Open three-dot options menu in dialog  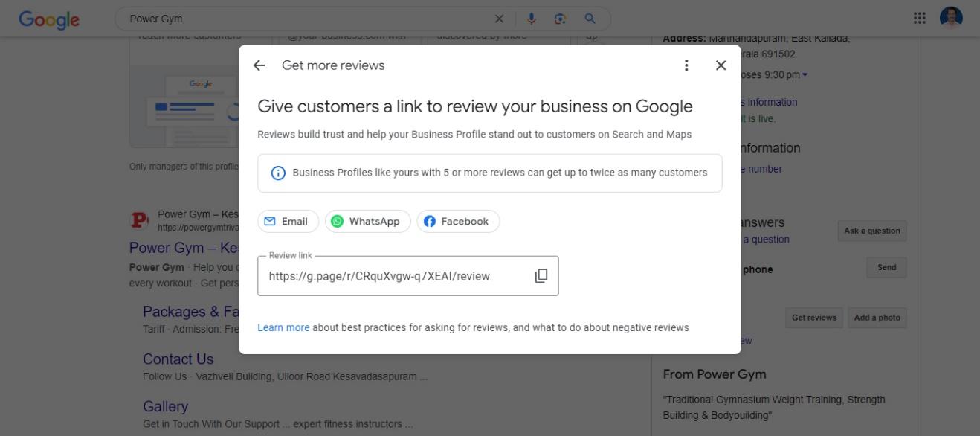click(x=686, y=65)
